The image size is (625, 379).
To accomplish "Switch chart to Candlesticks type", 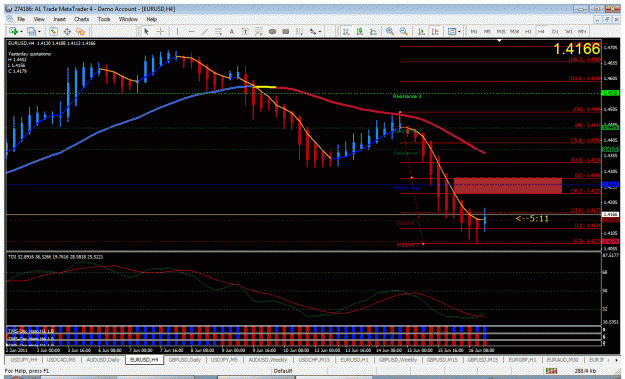I will (x=360, y=31).
